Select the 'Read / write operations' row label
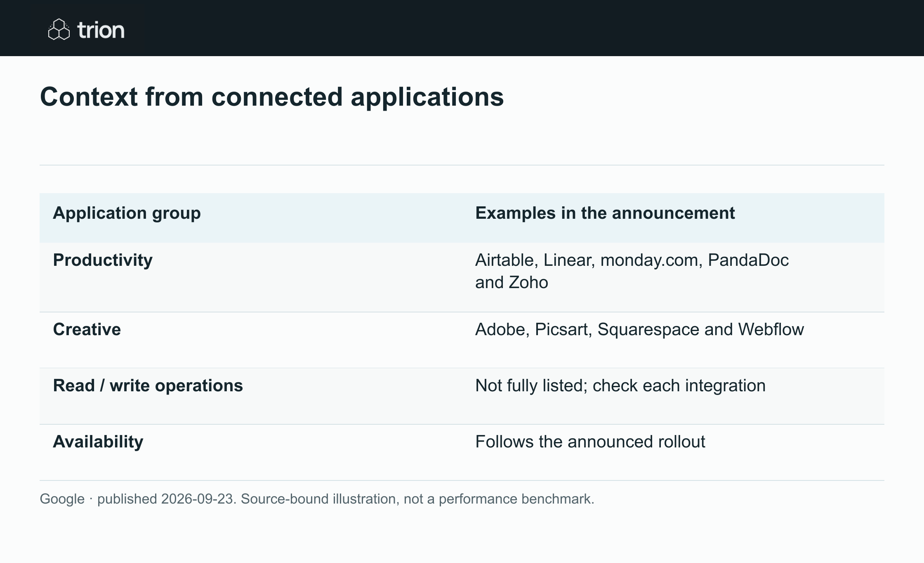This screenshot has width=924, height=563. tap(148, 386)
